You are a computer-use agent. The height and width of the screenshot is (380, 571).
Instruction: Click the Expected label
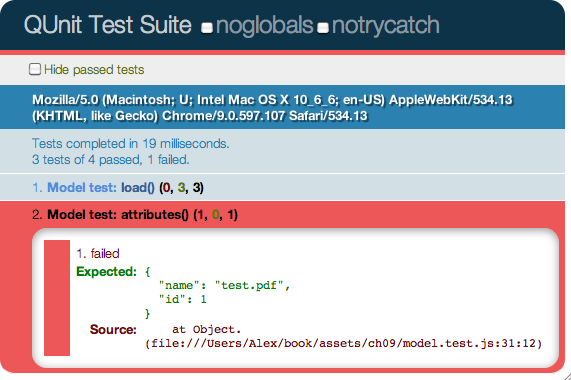tap(106, 272)
